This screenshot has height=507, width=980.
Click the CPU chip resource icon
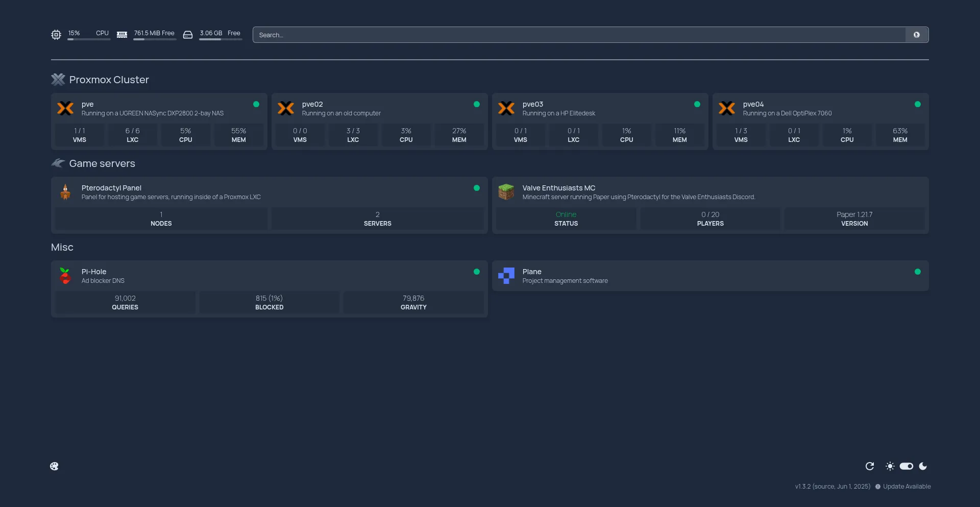[56, 35]
